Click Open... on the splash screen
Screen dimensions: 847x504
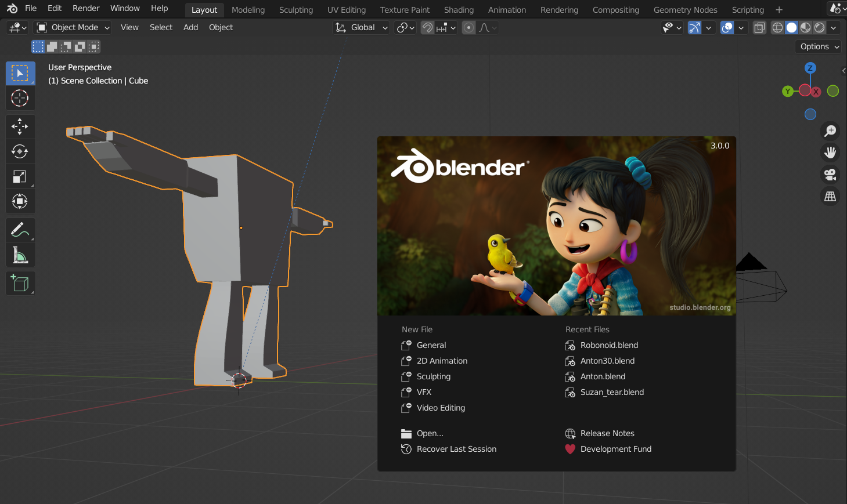tap(422, 433)
